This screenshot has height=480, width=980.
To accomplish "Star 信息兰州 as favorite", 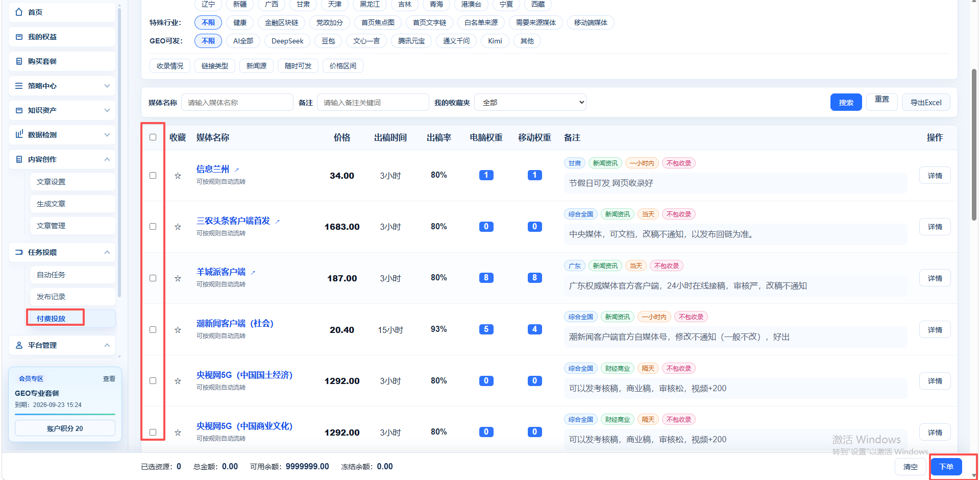I will pyautogui.click(x=178, y=176).
